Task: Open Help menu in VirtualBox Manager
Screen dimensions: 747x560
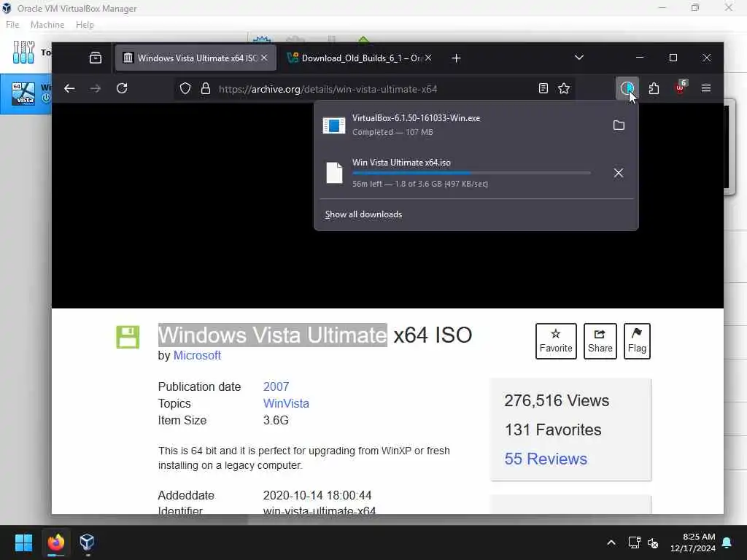Action: pyautogui.click(x=85, y=25)
